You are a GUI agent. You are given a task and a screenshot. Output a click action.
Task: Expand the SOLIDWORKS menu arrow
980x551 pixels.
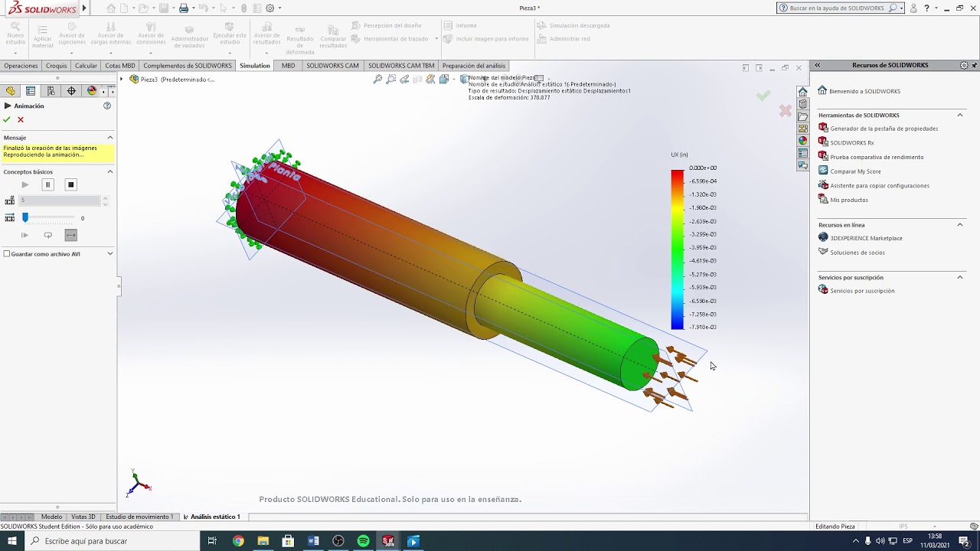[x=84, y=8]
